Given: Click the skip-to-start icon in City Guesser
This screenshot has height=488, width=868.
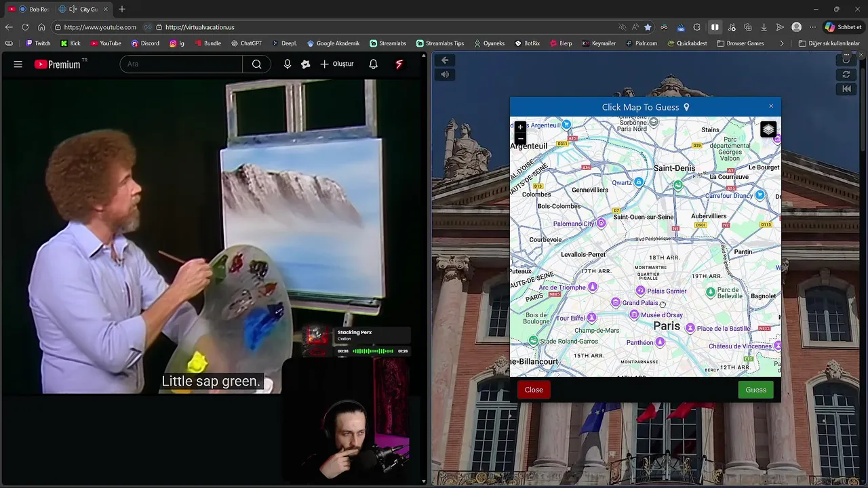Looking at the screenshot, I should point(846,89).
